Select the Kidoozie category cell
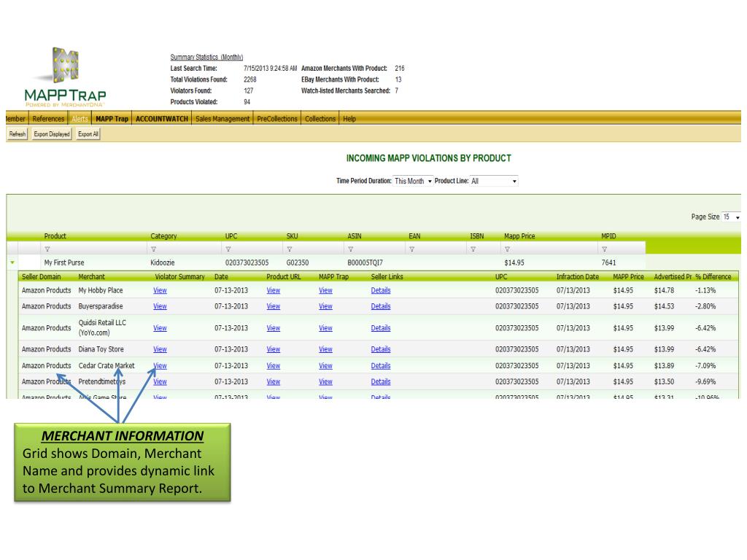 163,262
